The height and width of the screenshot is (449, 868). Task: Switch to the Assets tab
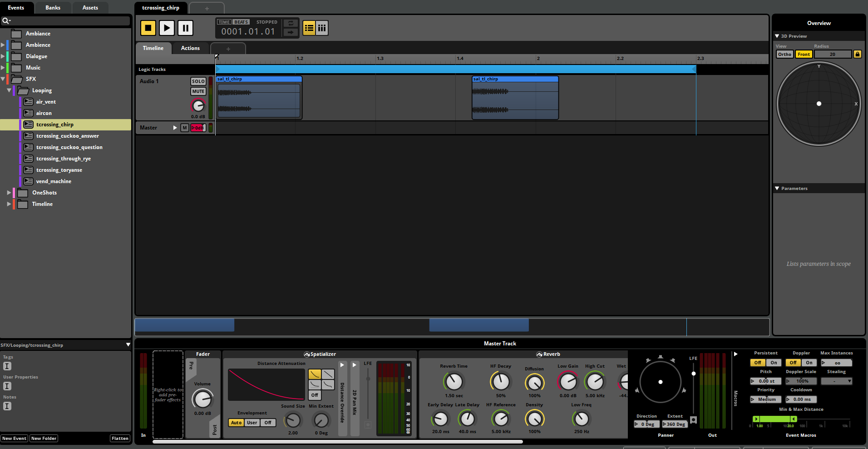pyautogui.click(x=90, y=8)
